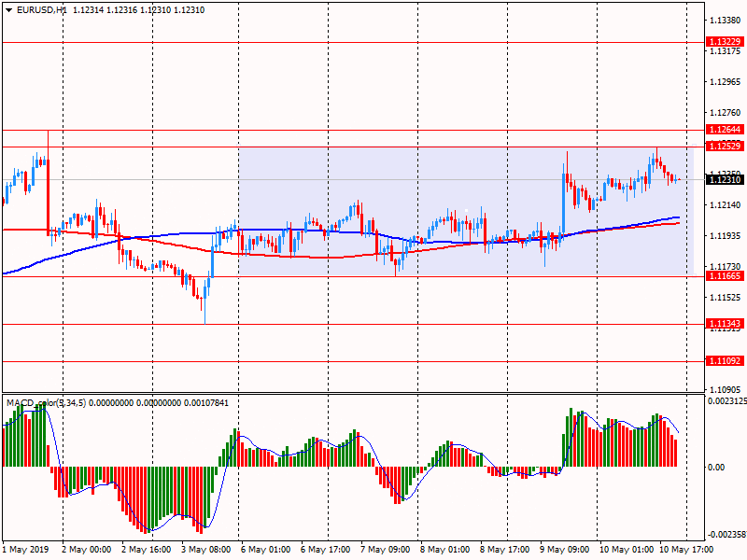Select the 1.13229 red price label

pyautogui.click(x=725, y=42)
